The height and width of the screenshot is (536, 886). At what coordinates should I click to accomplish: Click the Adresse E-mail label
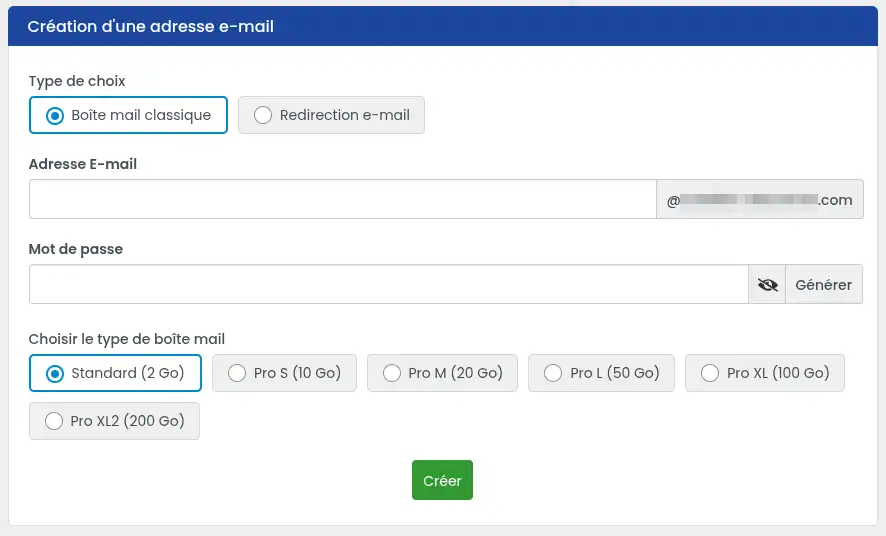point(82,164)
